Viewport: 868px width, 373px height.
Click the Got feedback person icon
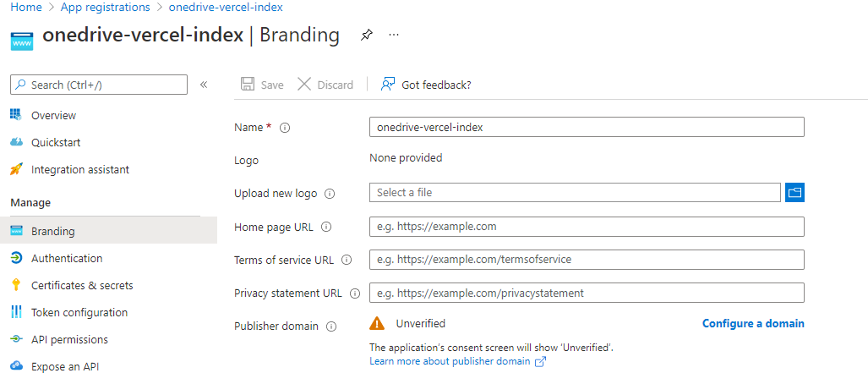point(387,85)
